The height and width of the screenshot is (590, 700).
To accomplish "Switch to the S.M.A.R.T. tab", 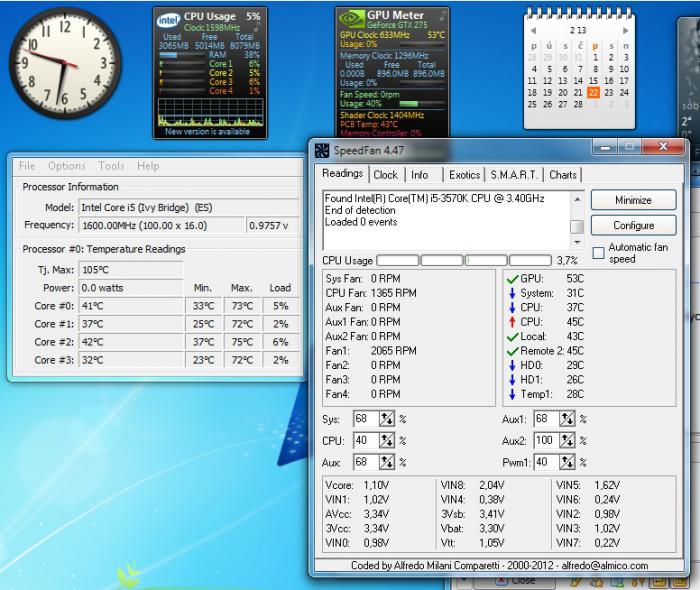I will click(514, 175).
